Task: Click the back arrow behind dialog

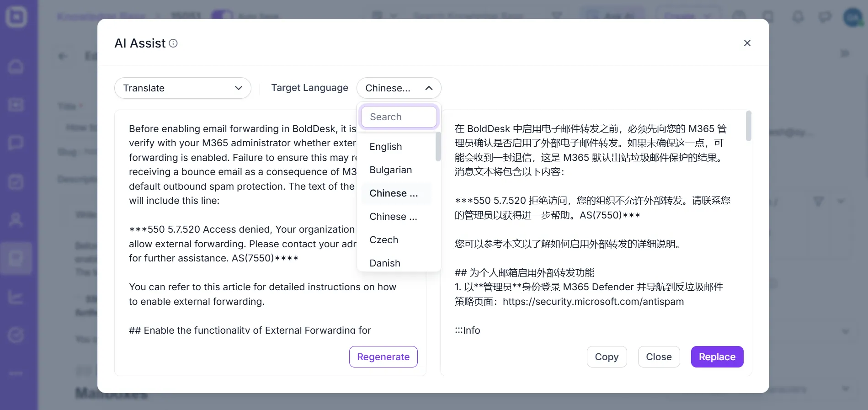Action: [x=63, y=56]
